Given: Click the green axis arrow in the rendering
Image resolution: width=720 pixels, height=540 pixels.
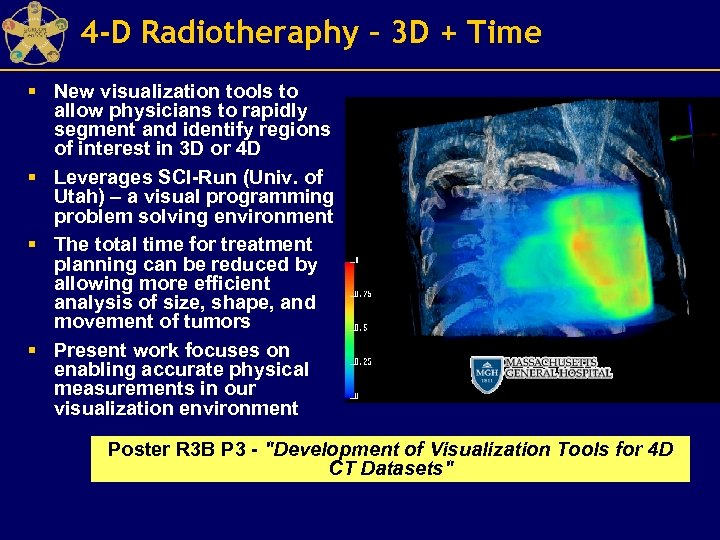Looking at the screenshot, I should point(682,137).
